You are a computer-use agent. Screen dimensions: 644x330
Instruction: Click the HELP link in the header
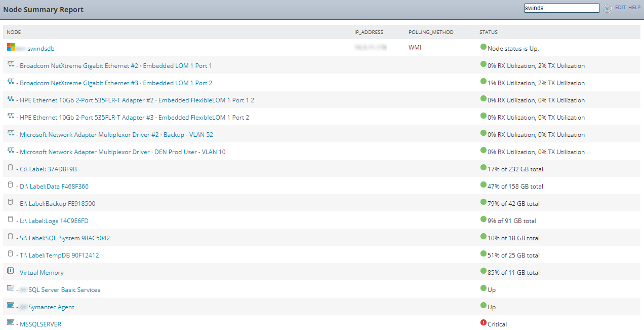(x=634, y=8)
